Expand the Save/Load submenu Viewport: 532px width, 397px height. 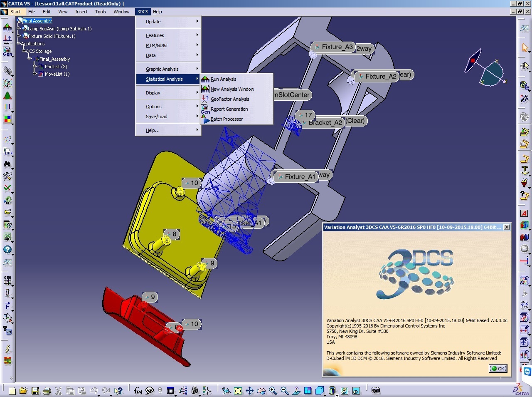coord(168,117)
